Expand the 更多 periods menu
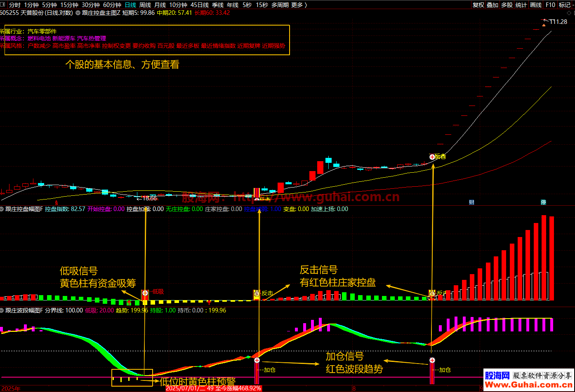 [x=299, y=5]
